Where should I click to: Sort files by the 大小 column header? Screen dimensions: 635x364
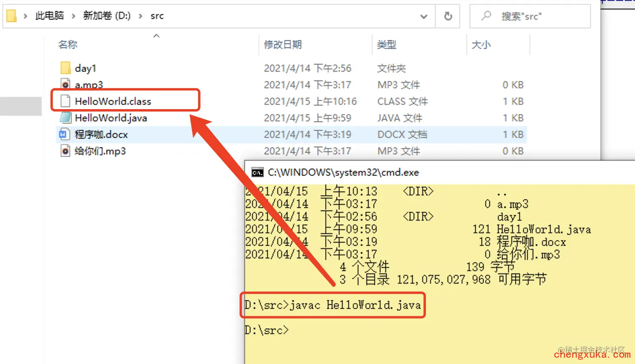pyautogui.click(x=481, y=45)
